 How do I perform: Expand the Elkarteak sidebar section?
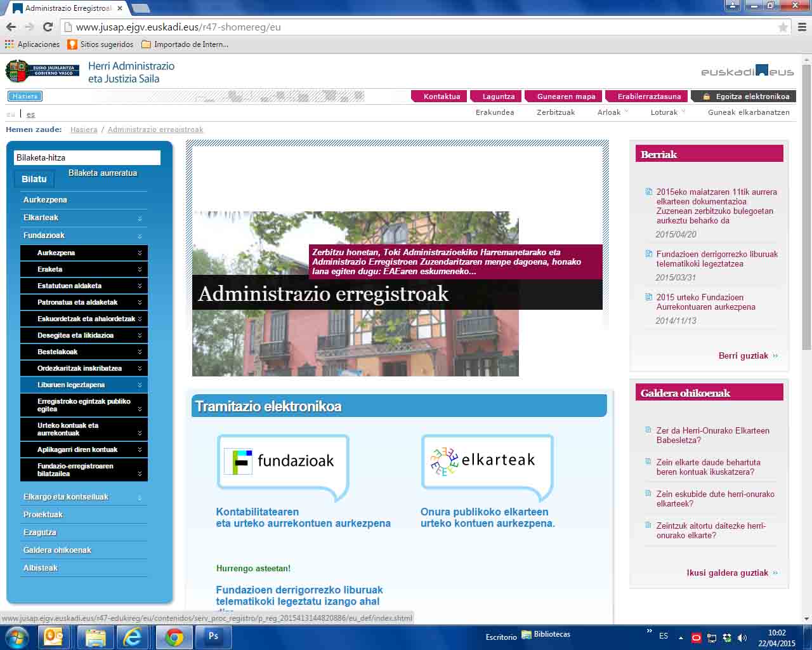coord(83,218)
